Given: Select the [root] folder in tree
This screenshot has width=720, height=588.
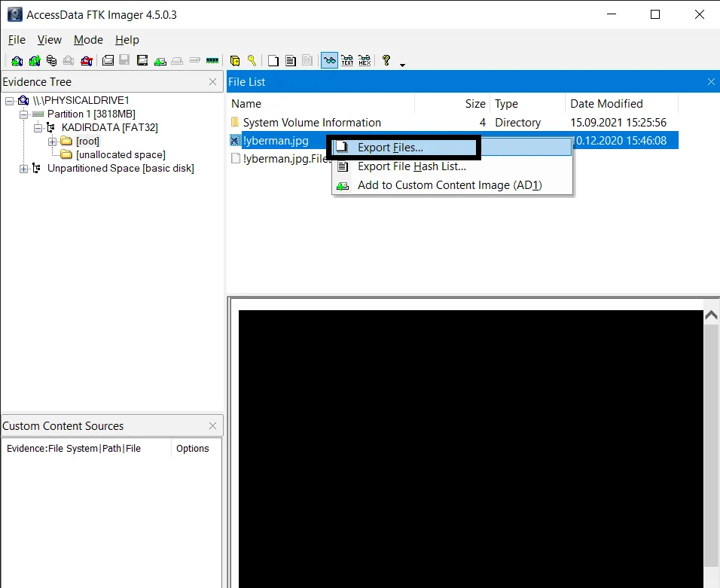Looking at the screenshot, I should coord(87,141).
